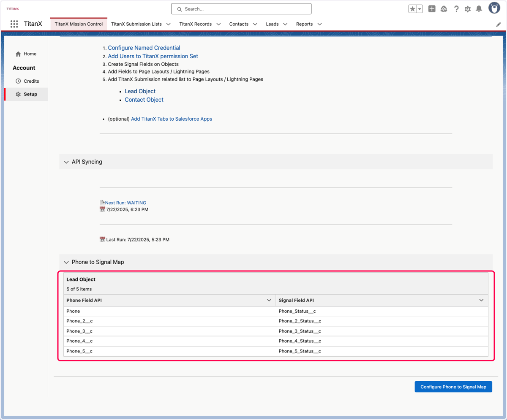Open the TitanX Records tab
The image size is (507, 420).
click(196, 24)
